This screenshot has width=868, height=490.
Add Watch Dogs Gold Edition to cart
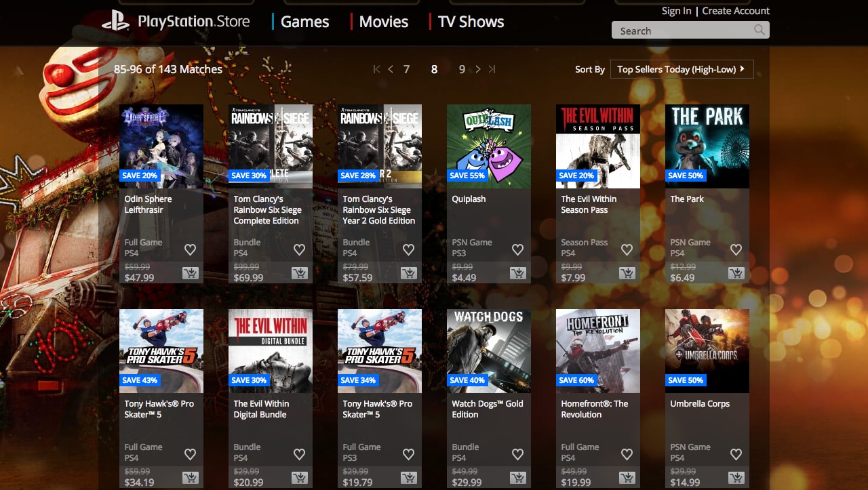[x=518, y=478]
